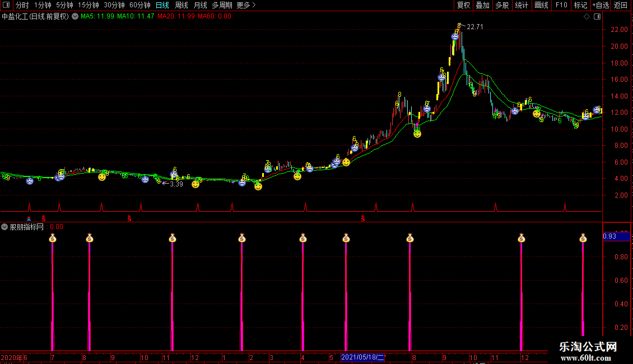Click the red S marker below May 2021
This screenshot has width=633, height=364.
tap(363, 218)
